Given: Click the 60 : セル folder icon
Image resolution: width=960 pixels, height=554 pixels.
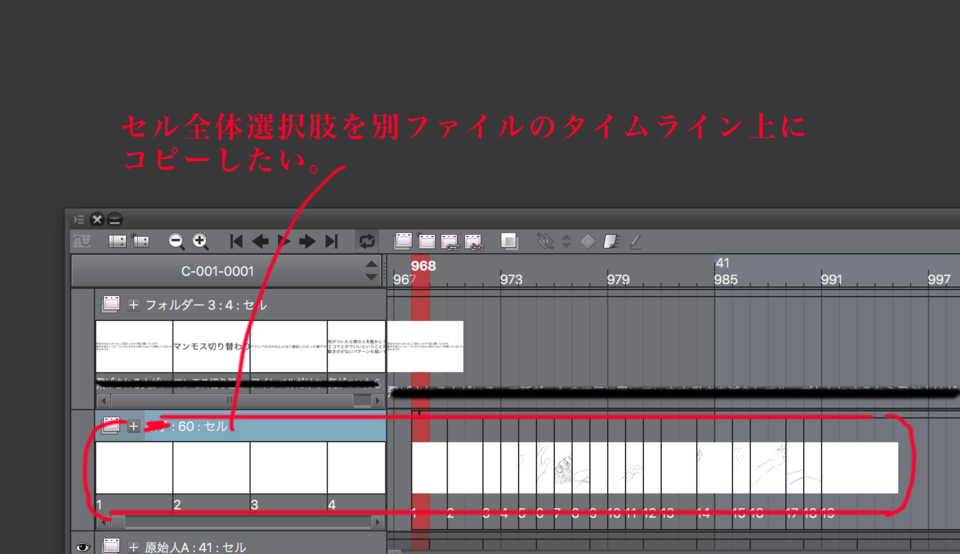Looking at the screenshot, I should coord(111,425).
